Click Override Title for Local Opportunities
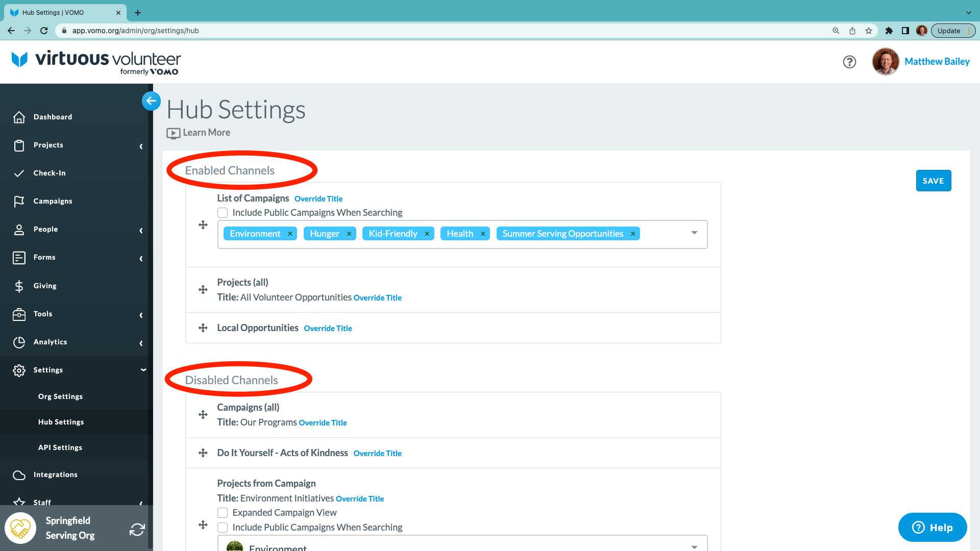 pyautogui.click(x=328, y=329)
